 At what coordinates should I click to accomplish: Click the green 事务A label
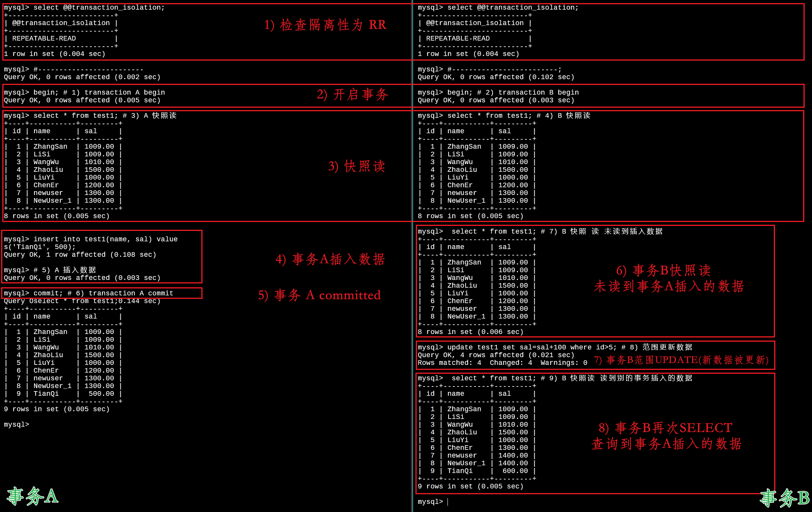[x=32, y=496]
